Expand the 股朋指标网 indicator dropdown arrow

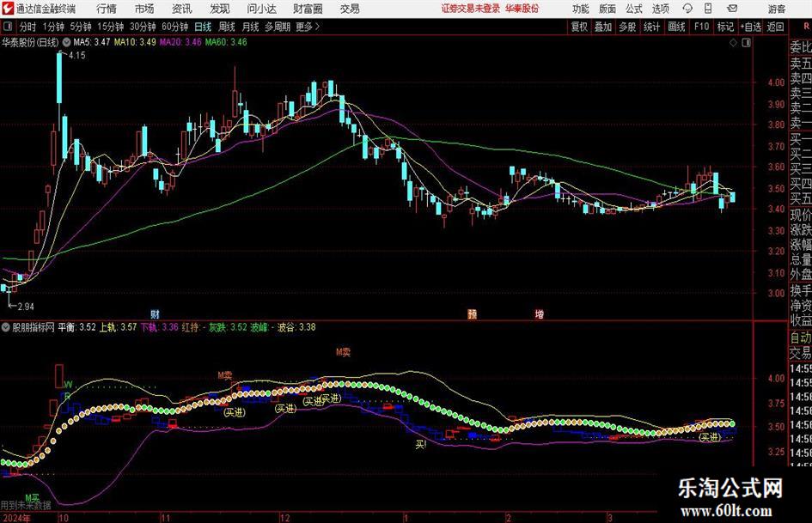(6, 327)
